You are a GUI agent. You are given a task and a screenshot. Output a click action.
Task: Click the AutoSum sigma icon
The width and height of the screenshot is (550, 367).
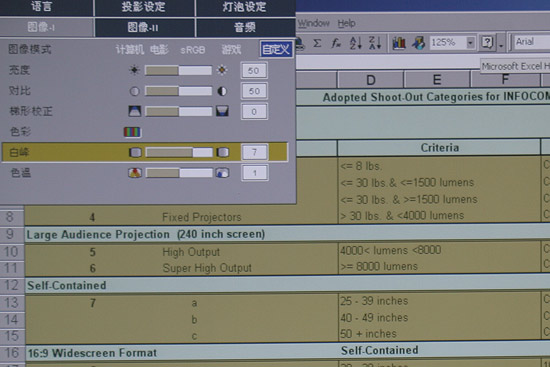click(317, 43)
